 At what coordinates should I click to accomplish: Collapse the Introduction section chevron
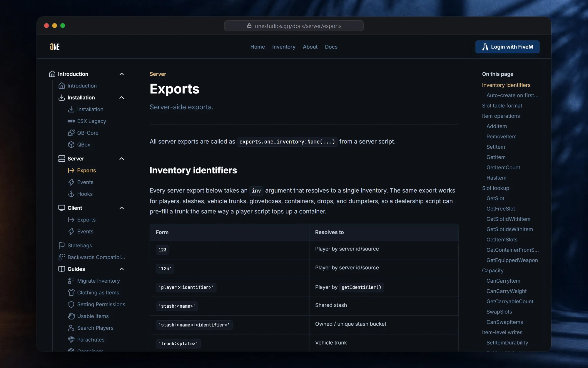tap(122, 74)
